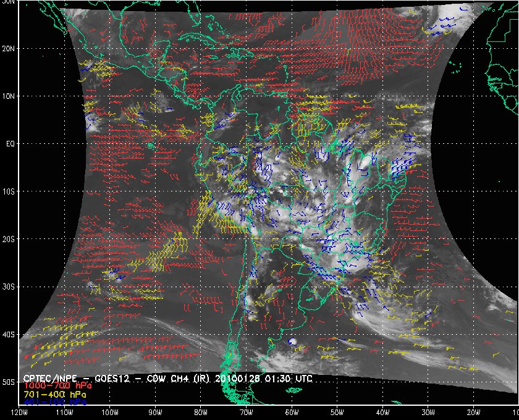Click the 20N latitude label

click(8, 49)
